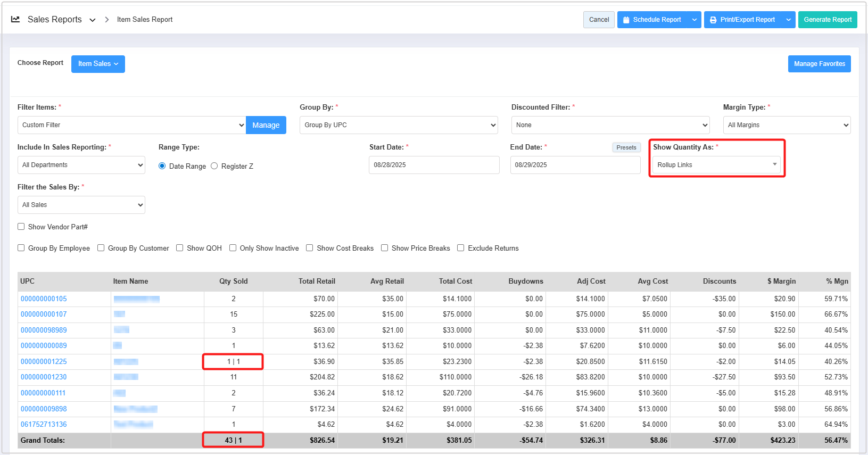Click the Item Sales Report breadcrumb
Viewport: 868px width, 455px height.
pyautogui.click(x=145, y=20)
